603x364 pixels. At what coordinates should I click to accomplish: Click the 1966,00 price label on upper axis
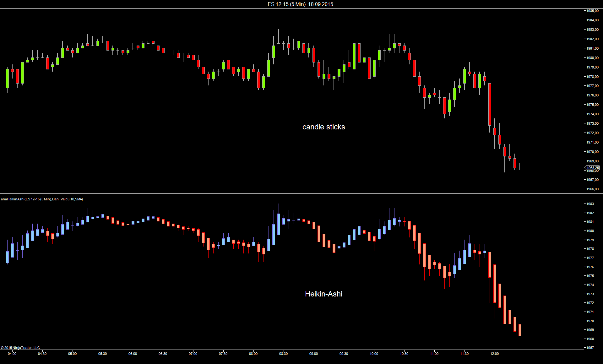593,189
